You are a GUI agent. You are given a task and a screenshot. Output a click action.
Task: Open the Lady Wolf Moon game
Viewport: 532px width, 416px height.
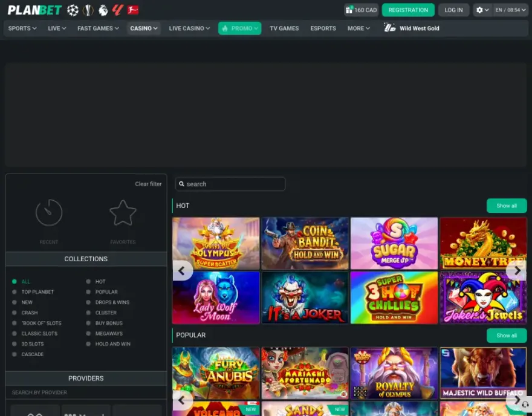point(216,297)
